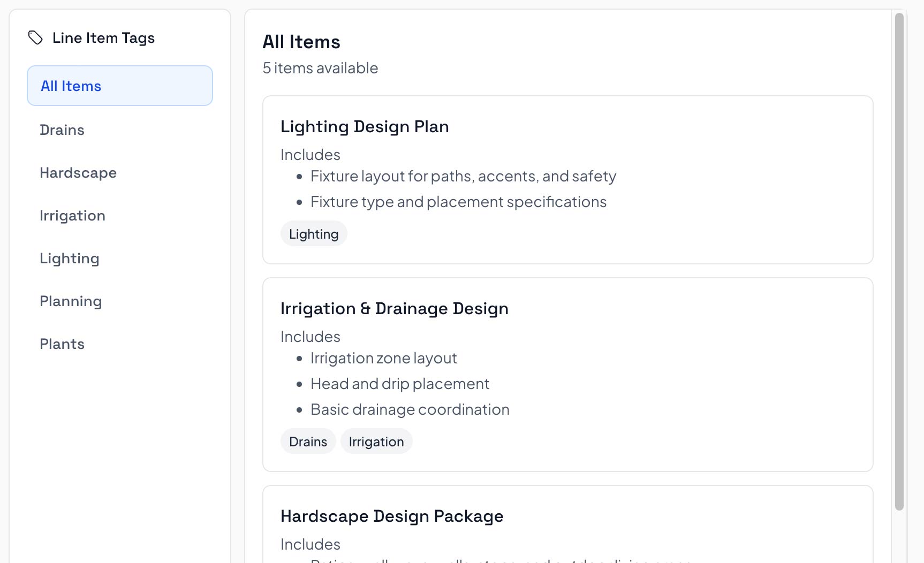Click the tag icon next to Line Item Tags
The height and width of the screenshot is (563, 924).
(35, 37)
